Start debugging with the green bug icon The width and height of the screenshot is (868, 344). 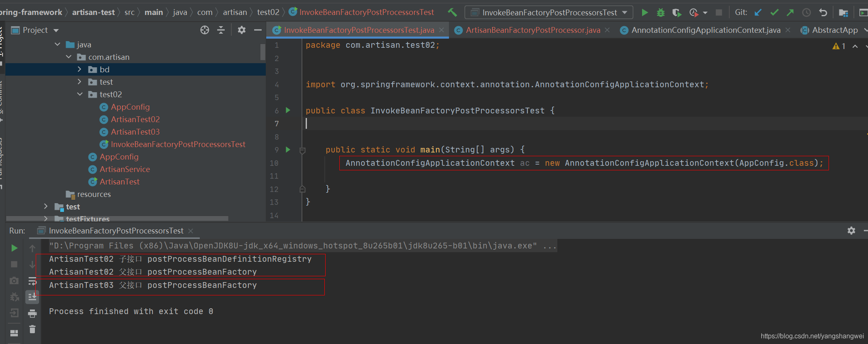(x=660, y=12)
